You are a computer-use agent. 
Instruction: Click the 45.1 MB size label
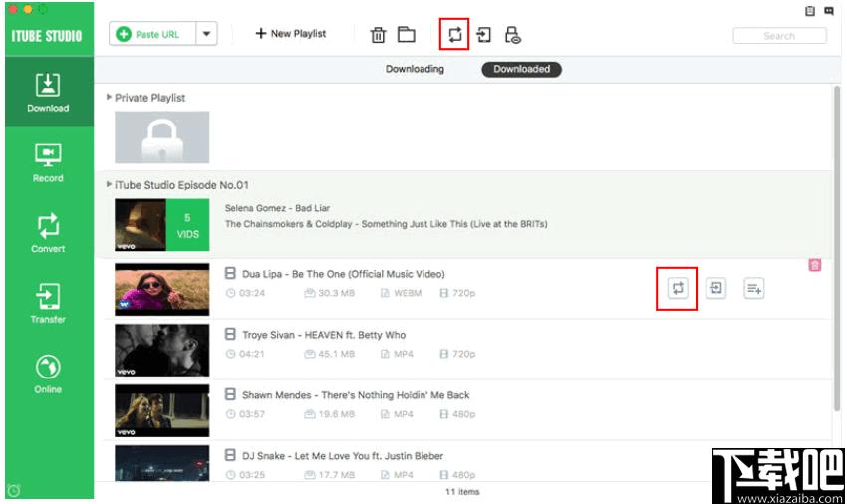coord(336,354)
